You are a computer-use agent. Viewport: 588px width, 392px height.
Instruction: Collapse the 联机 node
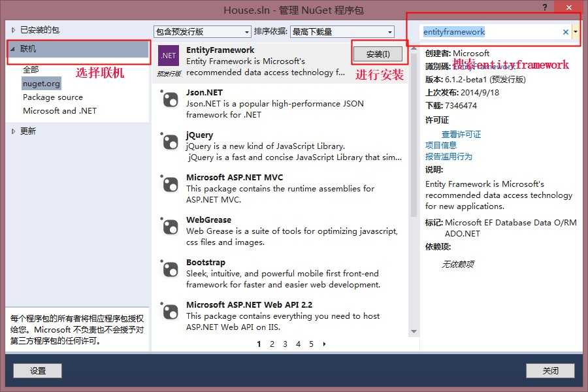13,49
